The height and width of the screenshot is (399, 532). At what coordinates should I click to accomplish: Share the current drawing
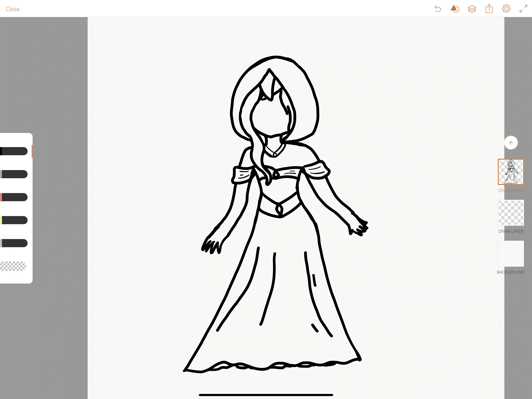pos(489,9)
